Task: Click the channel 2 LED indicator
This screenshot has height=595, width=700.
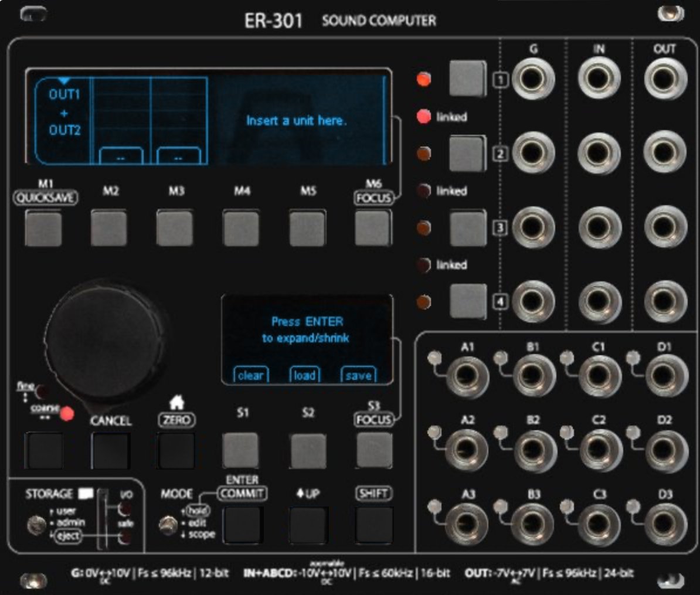Action: pos(424,154)
